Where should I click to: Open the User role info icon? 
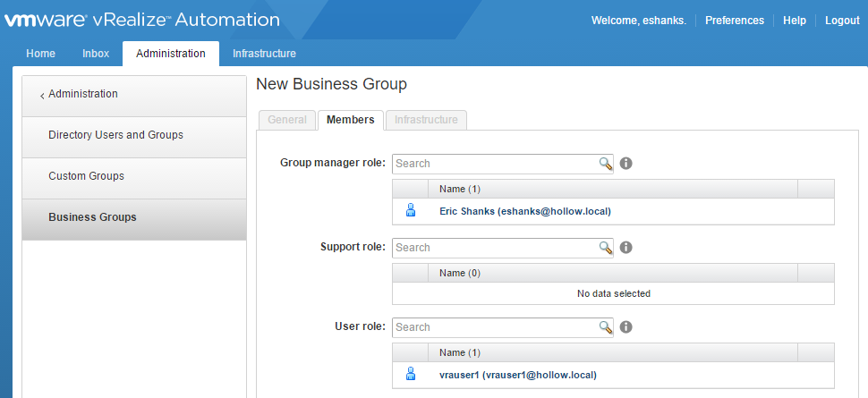626,327
